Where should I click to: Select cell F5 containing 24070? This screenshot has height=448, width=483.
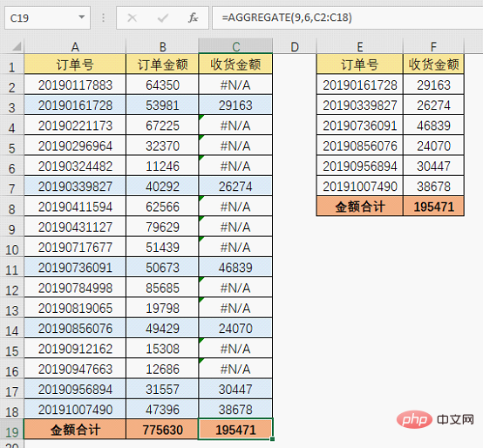point(433,146)
